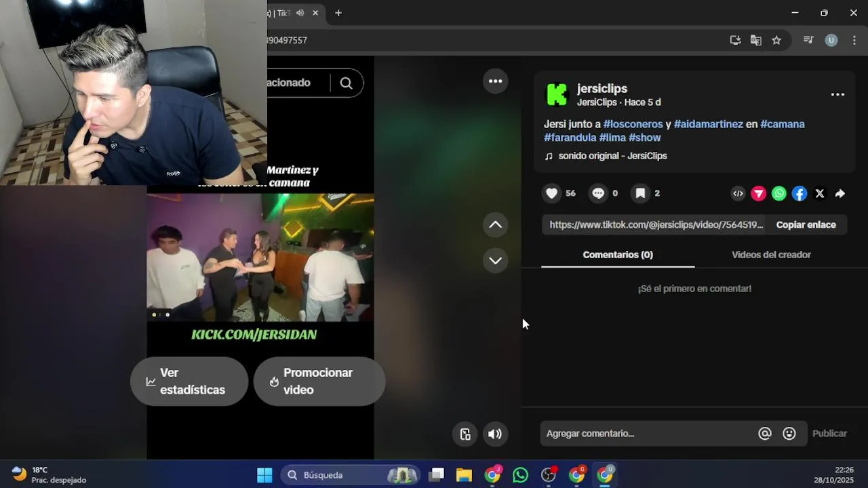
Task: Open more share options arrow
Action: pyautogui.click(x=840, y=194)
